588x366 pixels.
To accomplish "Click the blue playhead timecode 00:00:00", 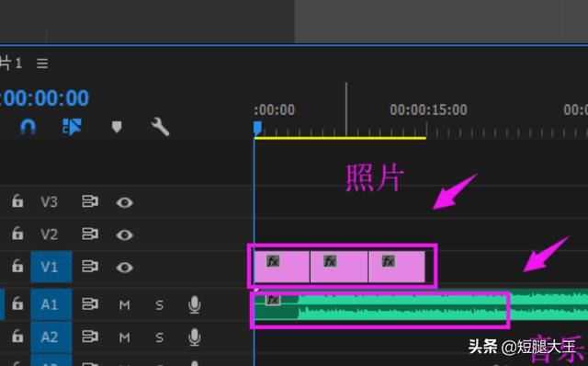I will click(44, 98).
